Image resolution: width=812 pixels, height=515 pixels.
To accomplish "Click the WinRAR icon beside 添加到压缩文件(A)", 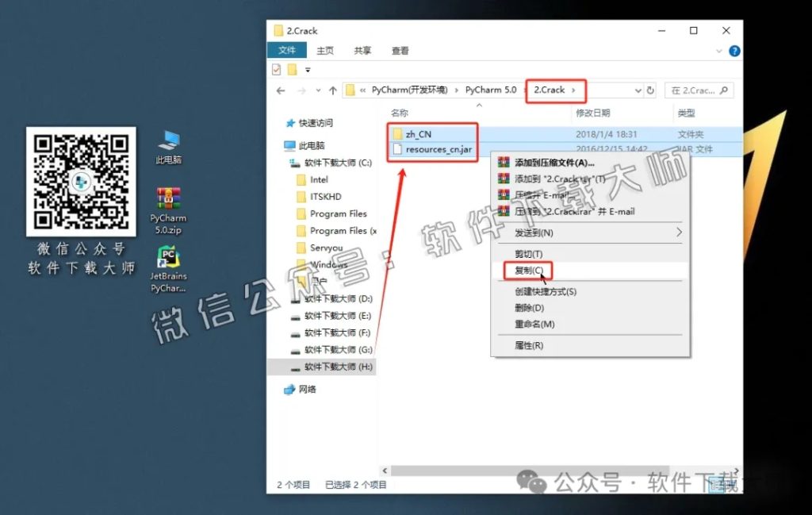I will (502, 162).
